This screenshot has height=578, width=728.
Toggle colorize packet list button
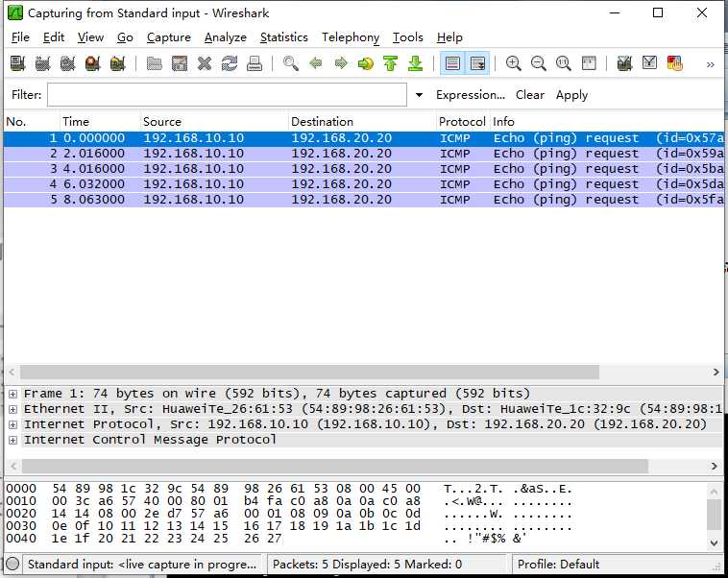(452, 63)
